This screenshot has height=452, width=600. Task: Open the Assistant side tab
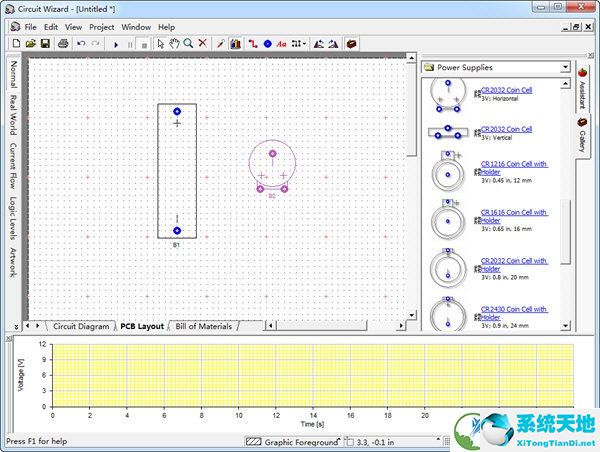tap(582, 89)
